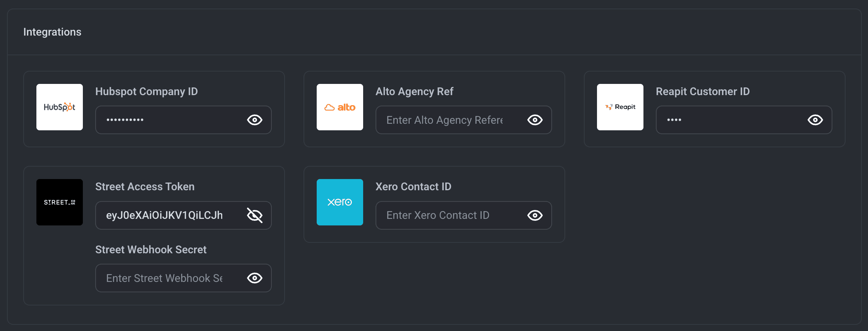Screen dimensions: 868x331
Task: Click the Alto logo tile
Action: pyautogui.click(x=340, y=107)
